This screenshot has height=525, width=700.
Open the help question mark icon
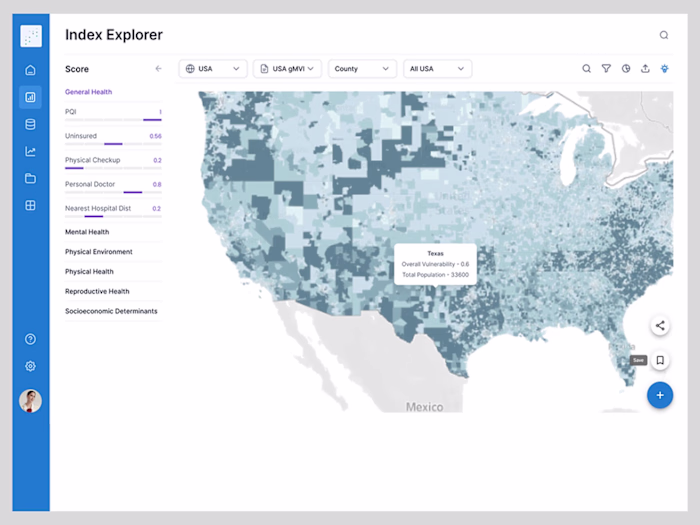coord(30,339)
